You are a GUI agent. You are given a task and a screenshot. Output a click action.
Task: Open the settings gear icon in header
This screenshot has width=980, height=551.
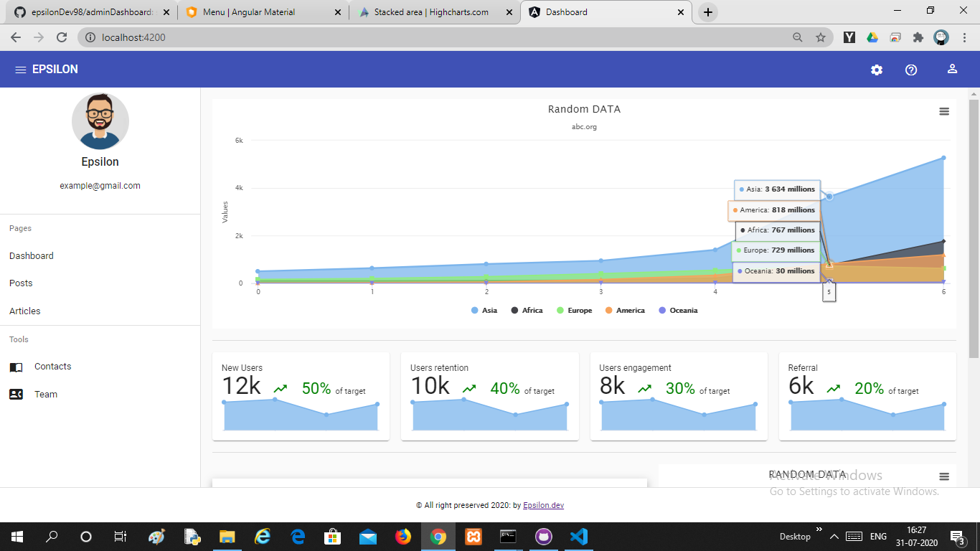tap(877, 70)
